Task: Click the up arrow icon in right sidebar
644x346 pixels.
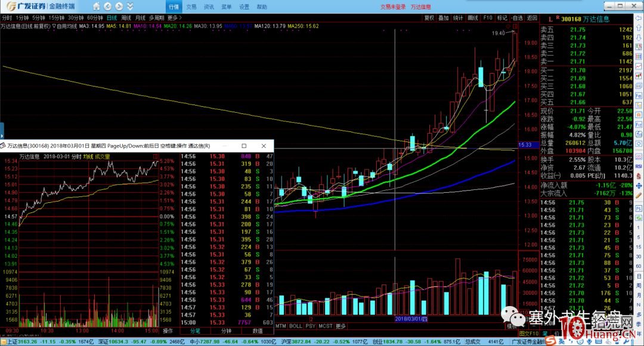Action: pyautogui.click(x=639, y=28)
